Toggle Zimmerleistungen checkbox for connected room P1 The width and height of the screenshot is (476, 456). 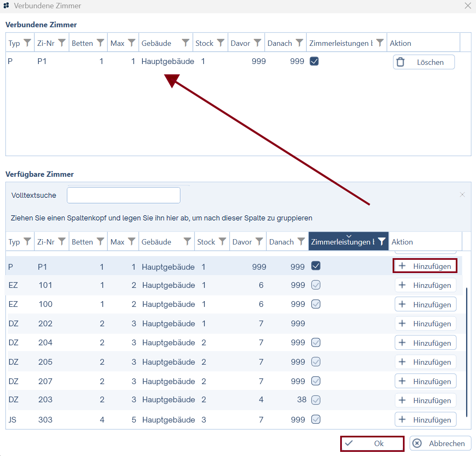pos(314,61)
